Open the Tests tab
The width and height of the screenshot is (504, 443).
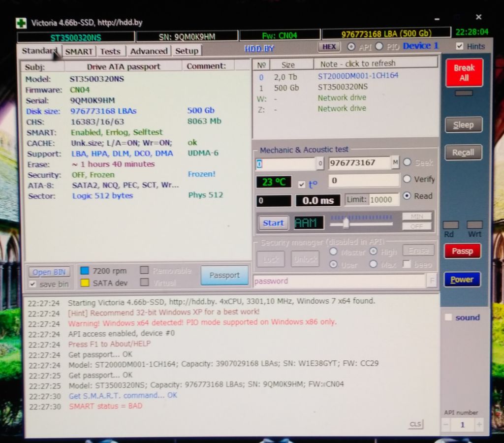tap(110, 51)
